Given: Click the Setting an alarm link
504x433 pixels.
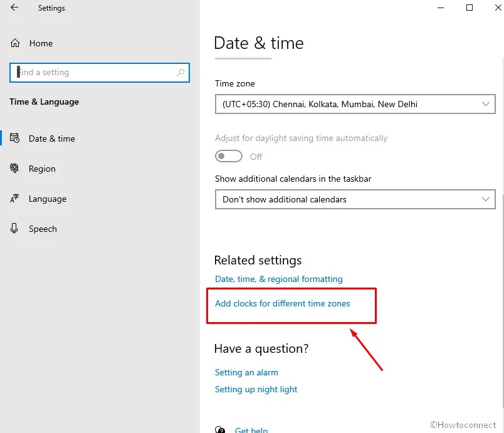Looking at the screenshot, I should tap(246, 372).
